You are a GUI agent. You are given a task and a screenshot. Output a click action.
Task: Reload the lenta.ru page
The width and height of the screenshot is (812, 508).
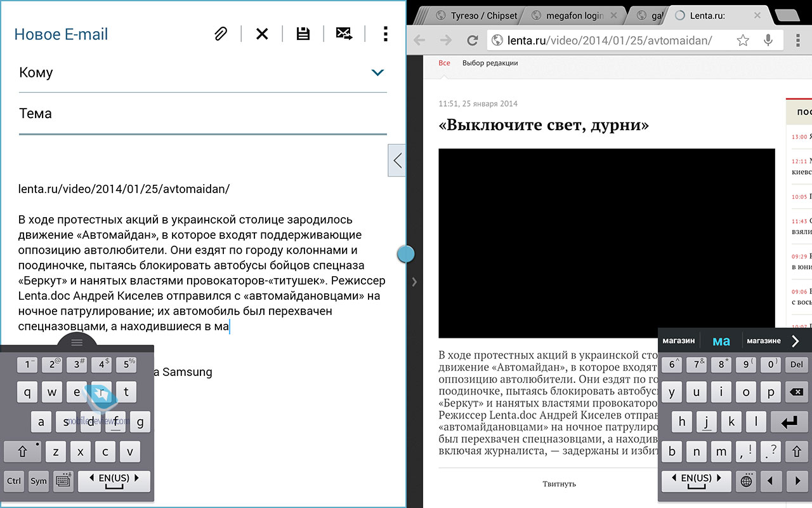click(x=472, y=41)
